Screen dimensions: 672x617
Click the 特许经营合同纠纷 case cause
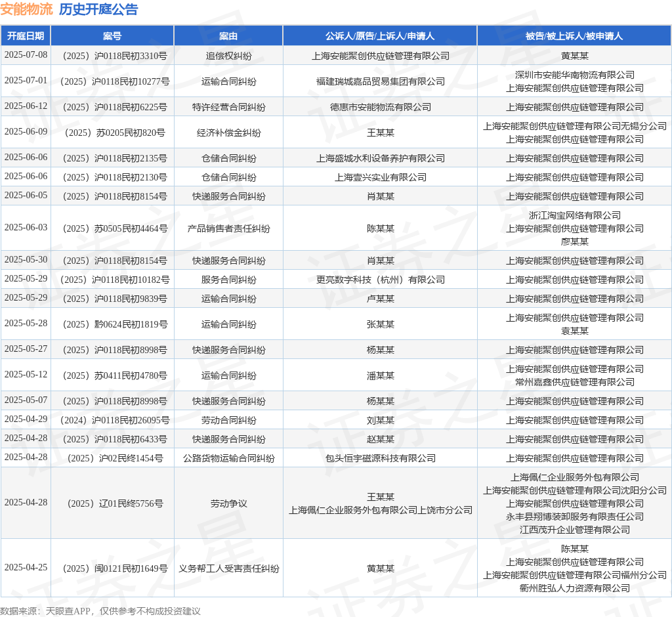pyautogui.click(x=228, y=107)
